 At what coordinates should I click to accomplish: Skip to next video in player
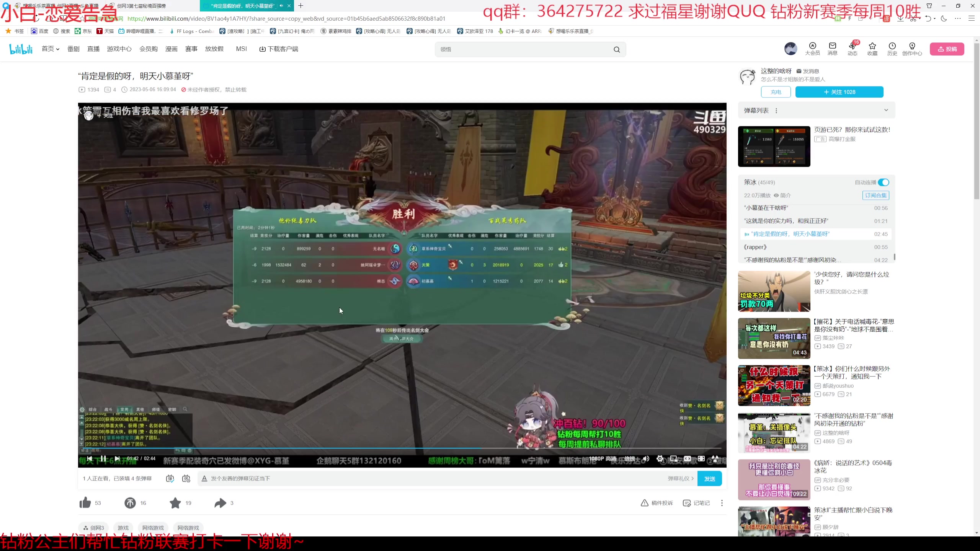click(117, 458)
